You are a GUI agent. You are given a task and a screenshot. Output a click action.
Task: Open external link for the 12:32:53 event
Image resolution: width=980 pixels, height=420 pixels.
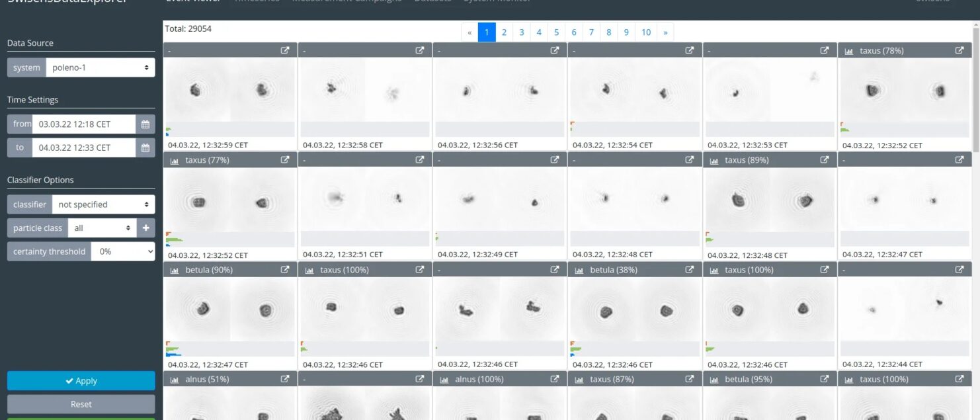click(x=825, y=50)
